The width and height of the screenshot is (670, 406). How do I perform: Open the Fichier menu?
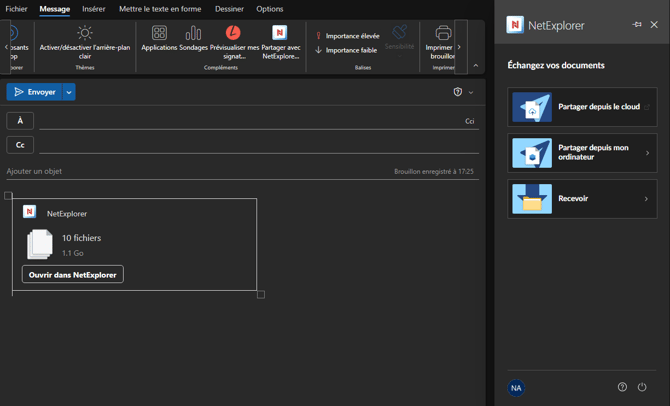tap(16, 9)
